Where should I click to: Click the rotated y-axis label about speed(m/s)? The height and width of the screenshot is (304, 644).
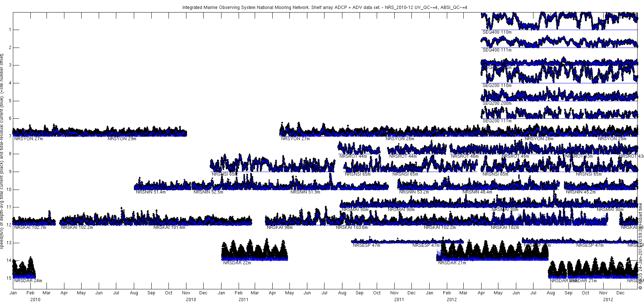click(3, 151)
